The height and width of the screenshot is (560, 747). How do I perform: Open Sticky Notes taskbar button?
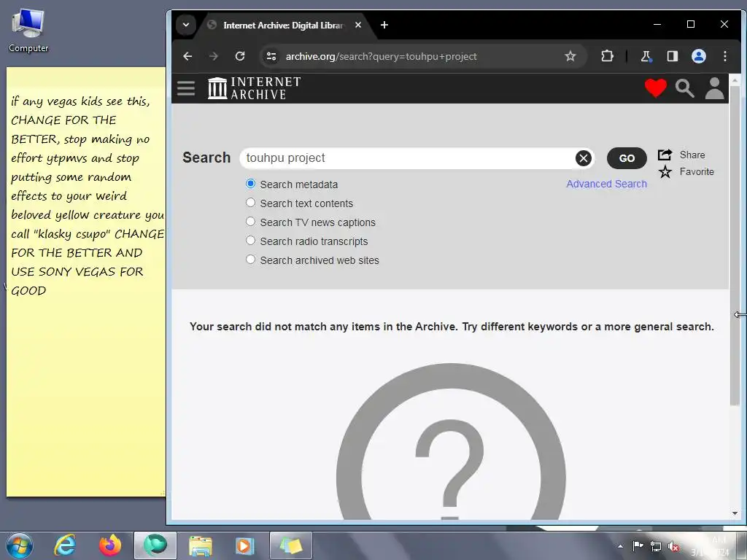[x=290, y=545]
